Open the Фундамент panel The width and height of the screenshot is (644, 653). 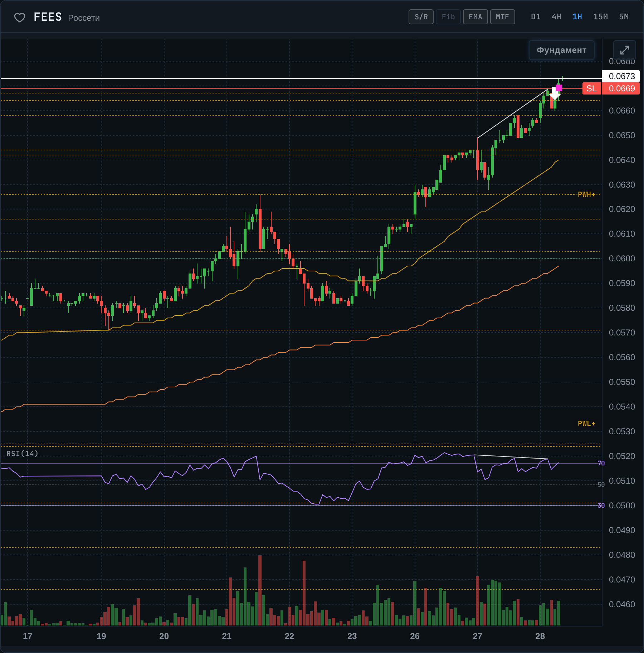pyautogui.click(x=561, y=50)
